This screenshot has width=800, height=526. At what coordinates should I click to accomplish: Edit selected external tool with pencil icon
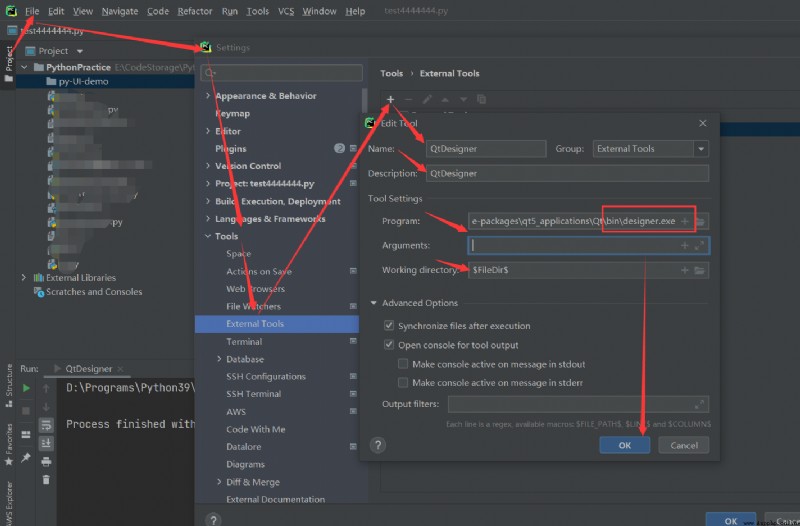(427, 99)
